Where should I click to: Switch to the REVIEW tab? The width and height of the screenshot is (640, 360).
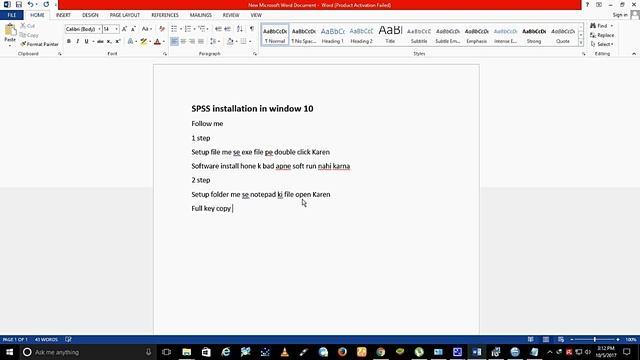(231, 15)
